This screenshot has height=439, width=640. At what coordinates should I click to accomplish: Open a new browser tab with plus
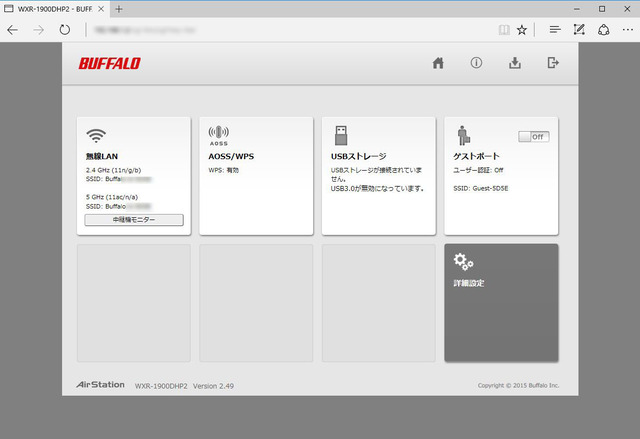point(119,9)
